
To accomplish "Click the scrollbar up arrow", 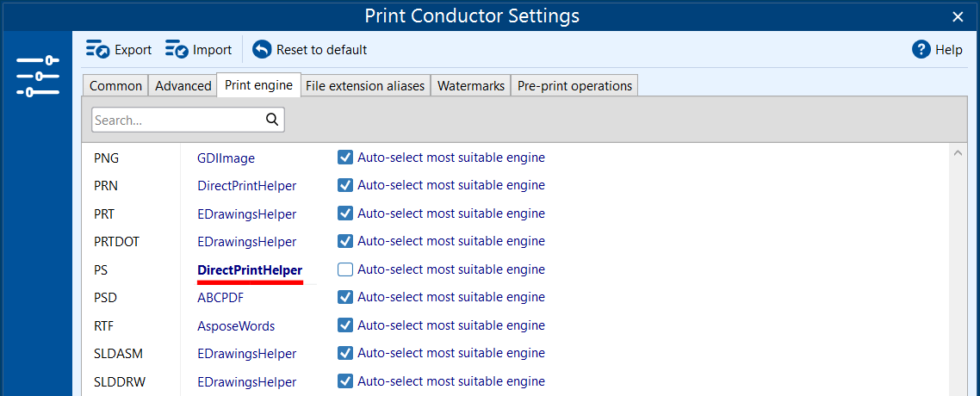I will 957,154.
